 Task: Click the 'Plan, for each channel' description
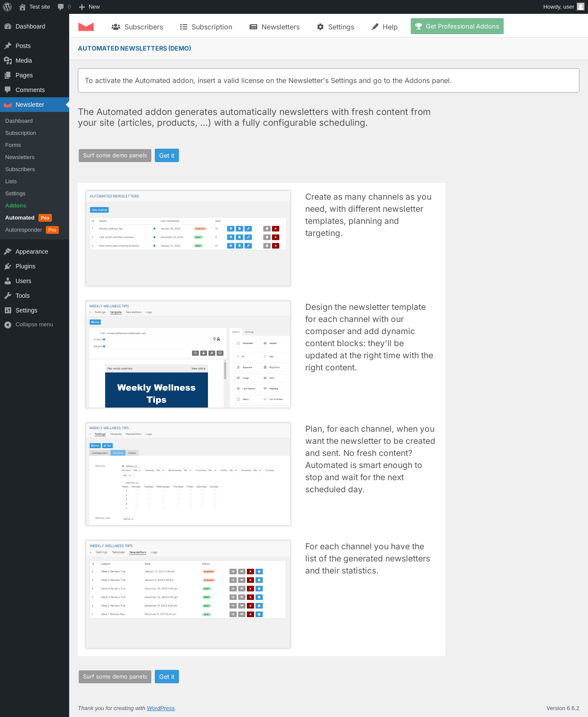(370, 459)
